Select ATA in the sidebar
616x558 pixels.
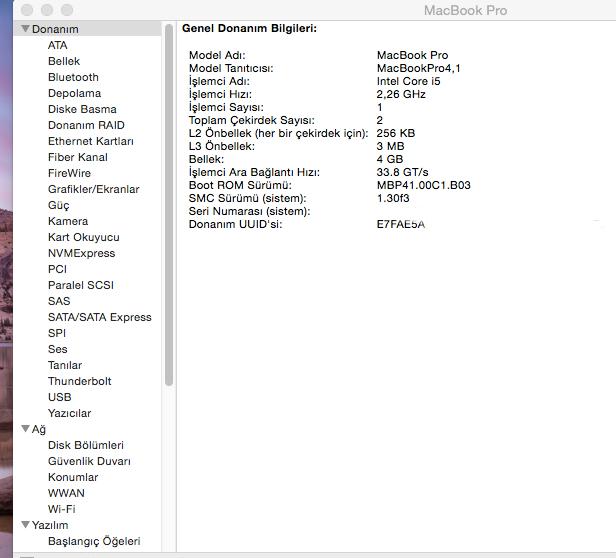(58, 45)
